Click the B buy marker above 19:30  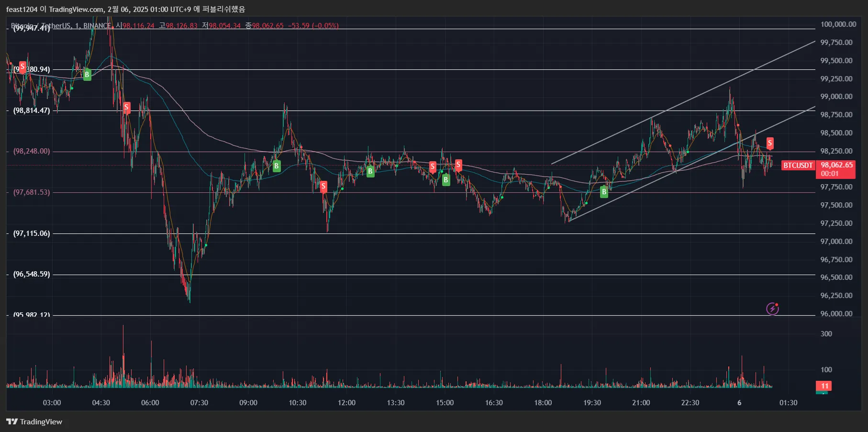604,192
